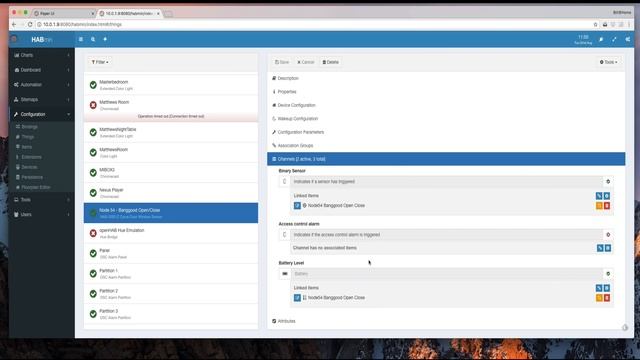Click the search magnifier icon in HABmin header
Screen dimensions: 640x360
click(x=93, y=39)
